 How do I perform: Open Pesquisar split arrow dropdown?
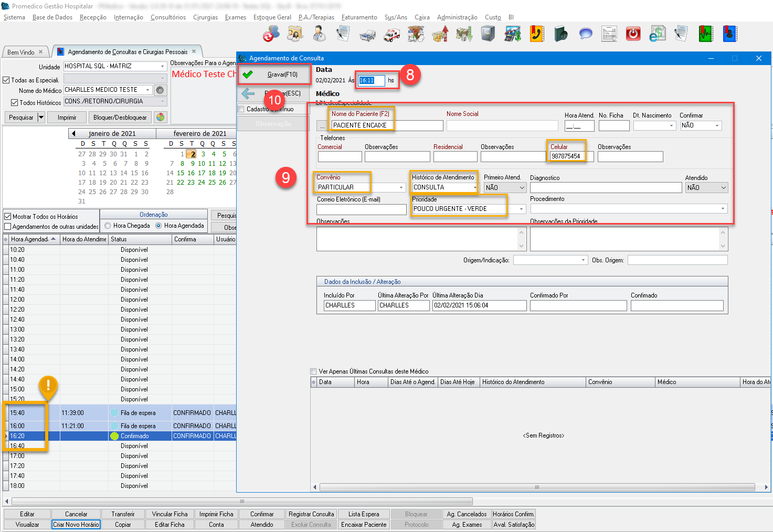tap(41, 117)
